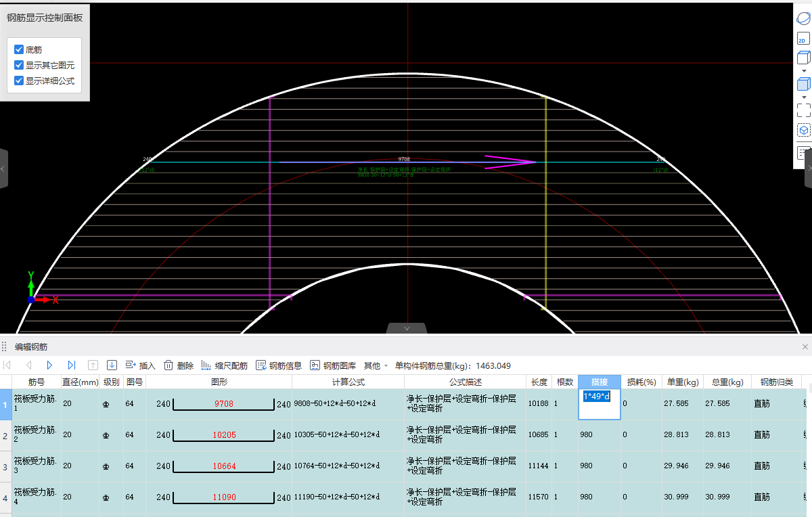Expand the 其他 dropdown menu

coord(376,365)
